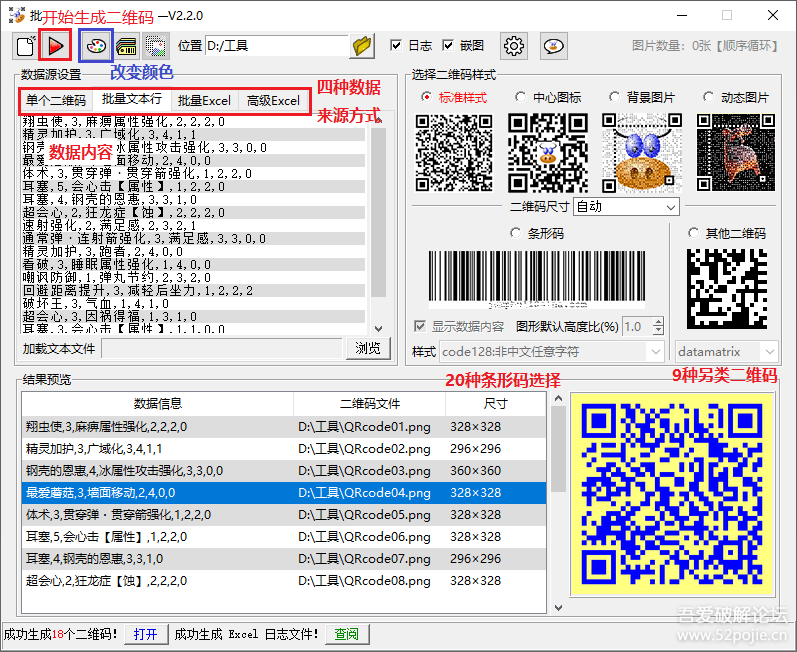Click the new blank document icon
The image size is (797, 652).
[25, 46]
